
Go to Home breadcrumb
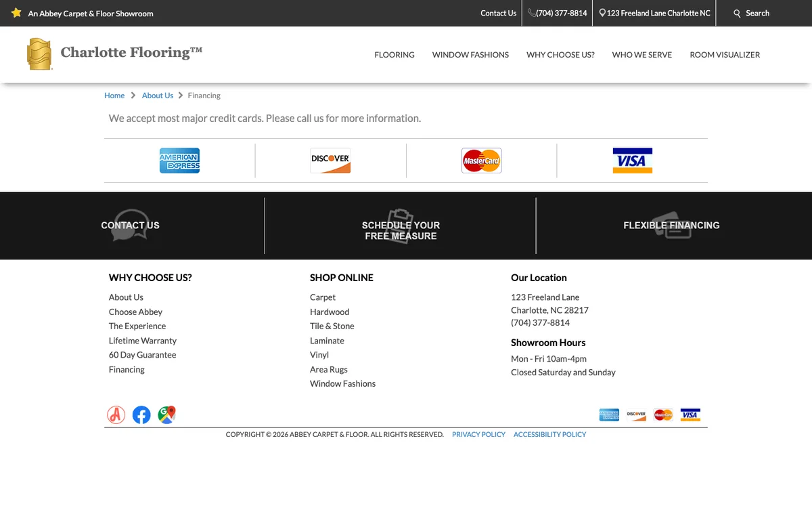point(114,96)
